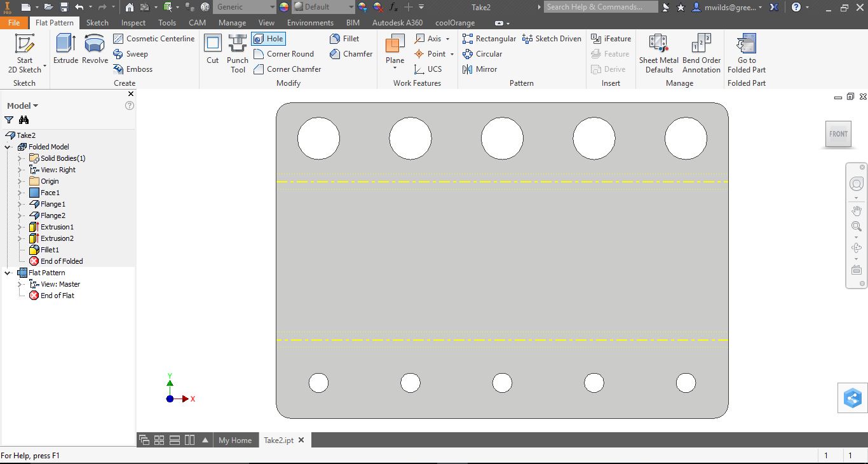Click the model browser help question icon
The height and width of the screenshot is (464, 868).
pos(130,106)
